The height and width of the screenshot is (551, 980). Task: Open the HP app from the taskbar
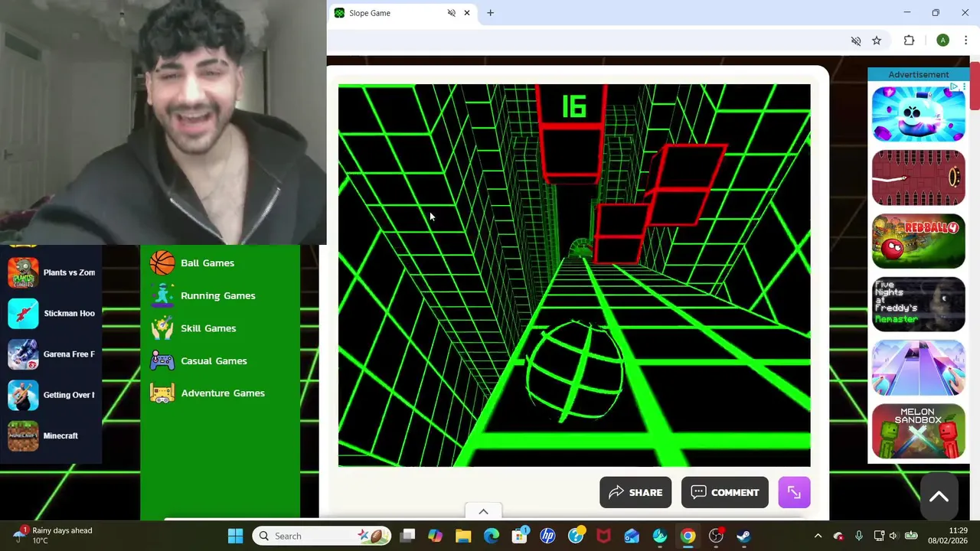coord(547,536)
